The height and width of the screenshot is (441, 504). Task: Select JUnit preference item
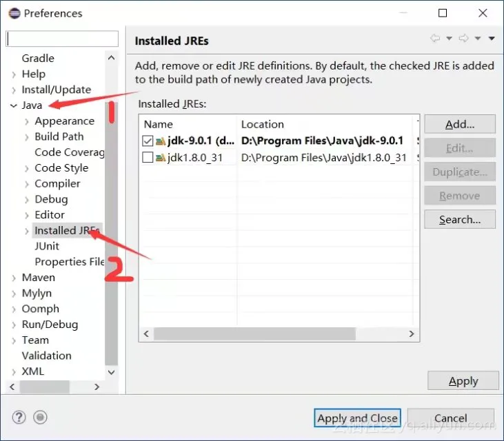click(x=47, y=246)
